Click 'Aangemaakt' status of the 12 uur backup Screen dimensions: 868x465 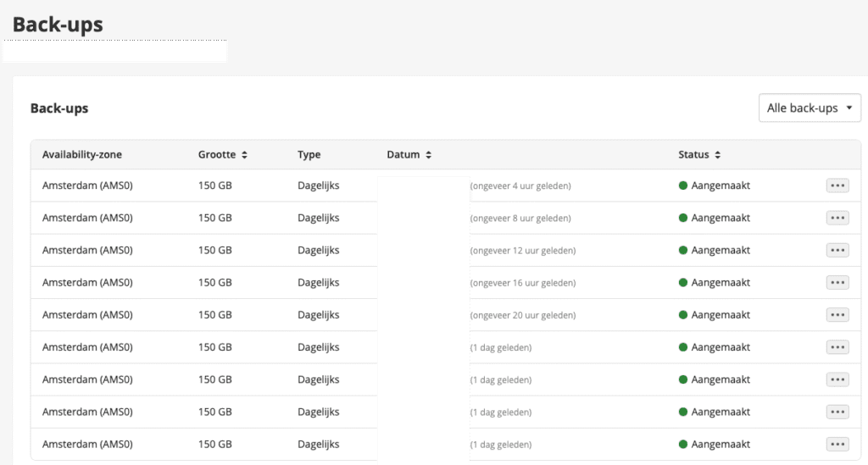tap(721, 250)
